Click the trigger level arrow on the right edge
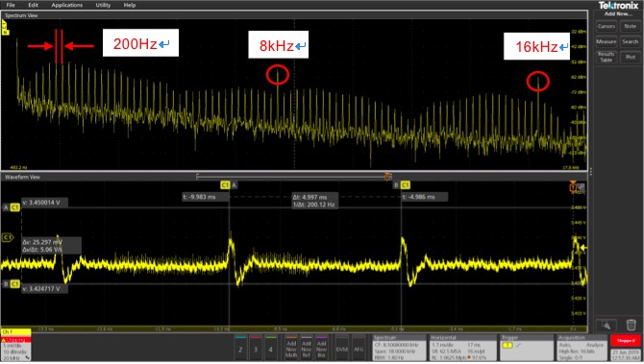The width and height of the screenshot is (644, 364). (582, 248)
